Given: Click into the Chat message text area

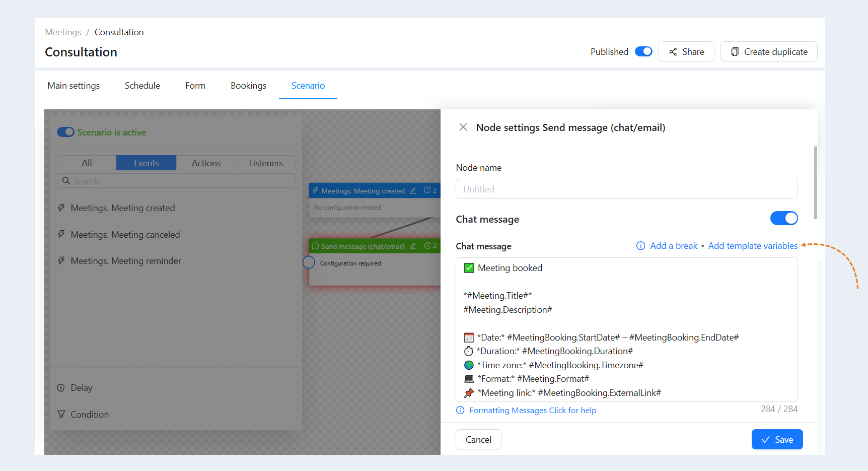Looking at the screenshot, I should pos(627,329).
